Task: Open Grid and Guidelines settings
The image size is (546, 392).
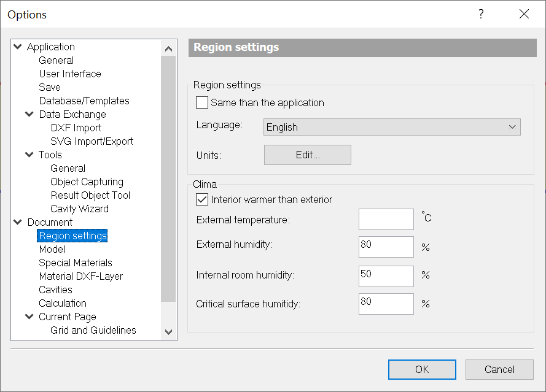Action: pos(93,330)
